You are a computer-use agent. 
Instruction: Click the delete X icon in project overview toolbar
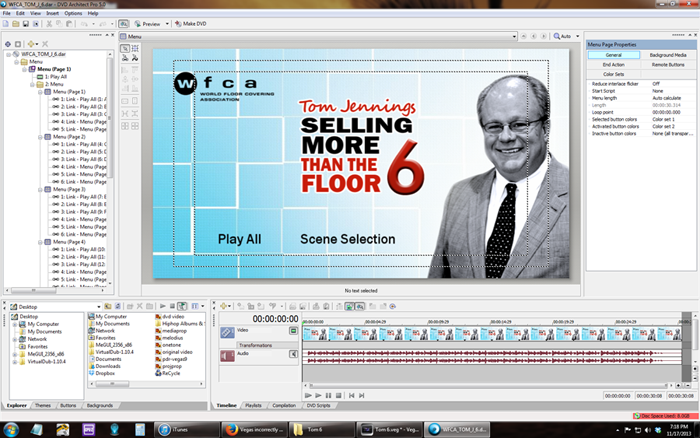(45, 44)
